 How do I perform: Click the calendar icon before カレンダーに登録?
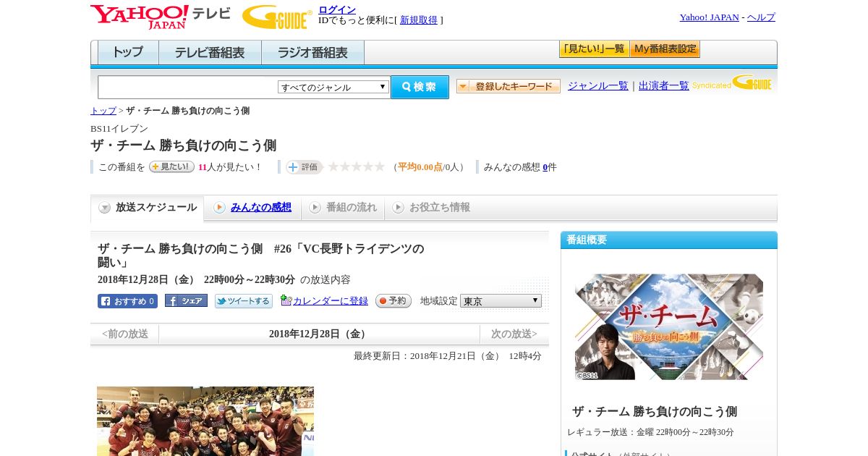(x=286, y=300)
